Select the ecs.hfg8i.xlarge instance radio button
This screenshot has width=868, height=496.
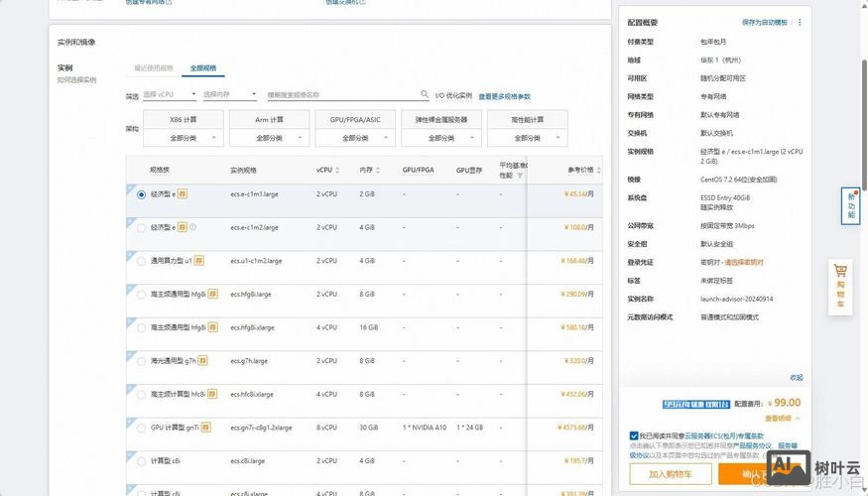click(x=141, y=327)
